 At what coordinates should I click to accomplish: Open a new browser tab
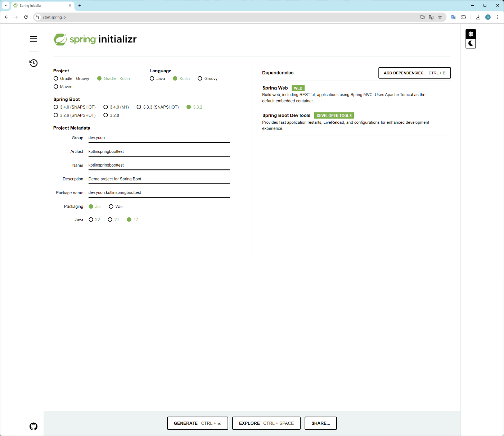(80, 5)
